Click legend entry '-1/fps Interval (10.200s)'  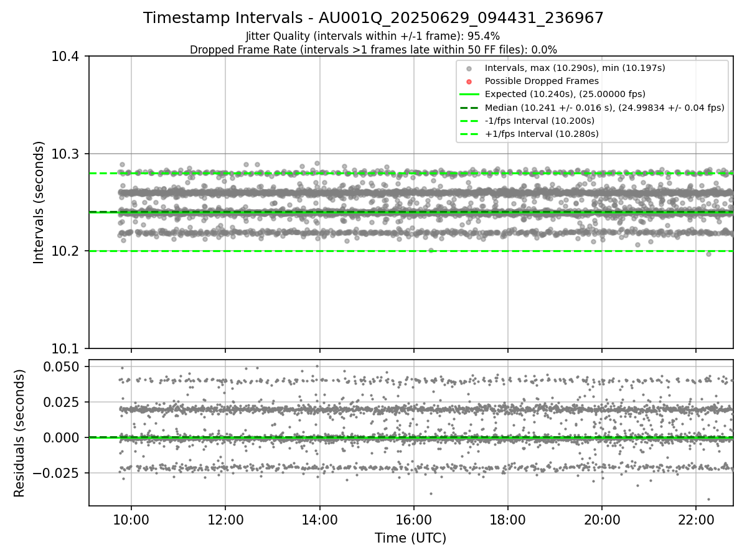click(x=539, y=121)
